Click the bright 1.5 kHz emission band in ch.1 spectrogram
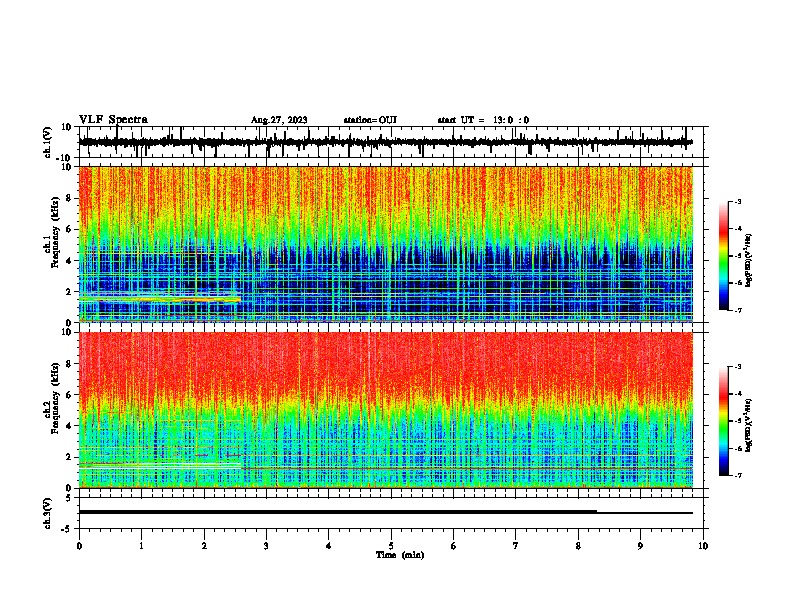This screenshot has width=792, height=612. pos(160,300)
